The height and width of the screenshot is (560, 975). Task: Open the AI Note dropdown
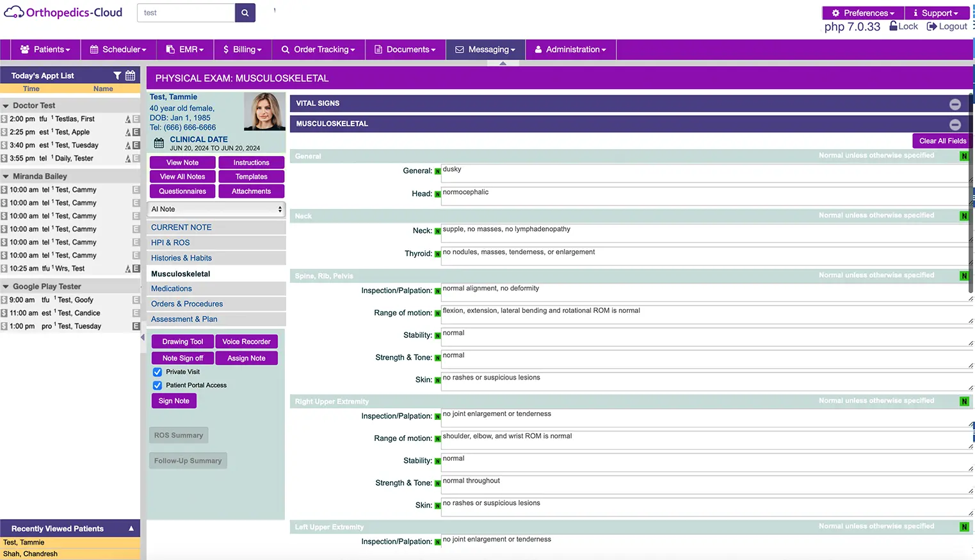(216, 209)
